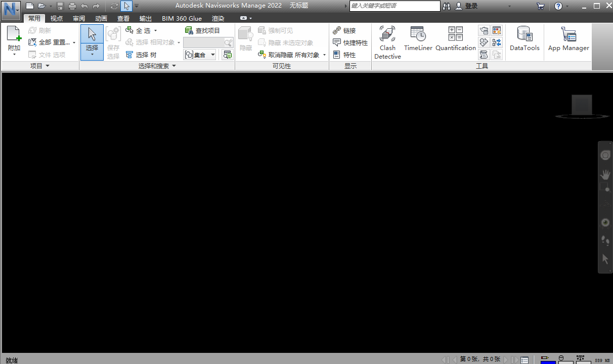613x364 pixels.
Task: Enable the quick properties display
Action: [x=350, y=42]
